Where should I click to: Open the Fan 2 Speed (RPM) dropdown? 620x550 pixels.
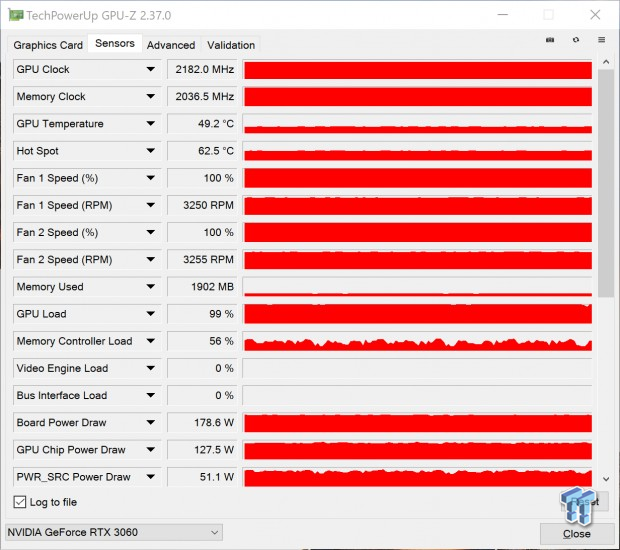[150, 259]
